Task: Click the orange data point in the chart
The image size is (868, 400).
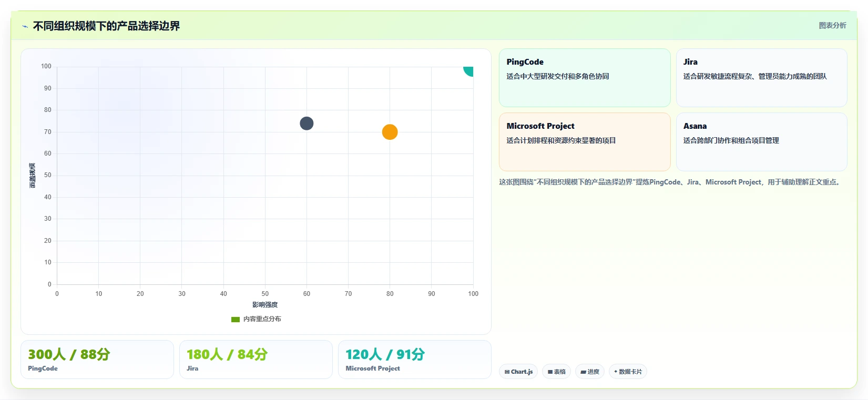Action: click(x=390, y=132)
